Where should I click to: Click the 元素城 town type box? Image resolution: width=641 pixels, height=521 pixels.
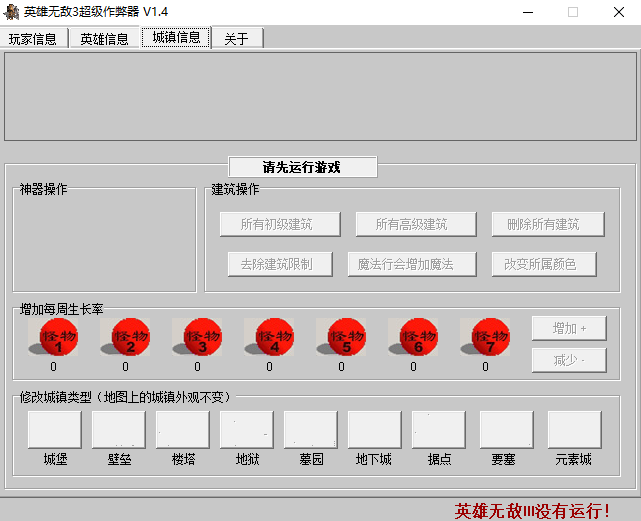coord(575,430)
